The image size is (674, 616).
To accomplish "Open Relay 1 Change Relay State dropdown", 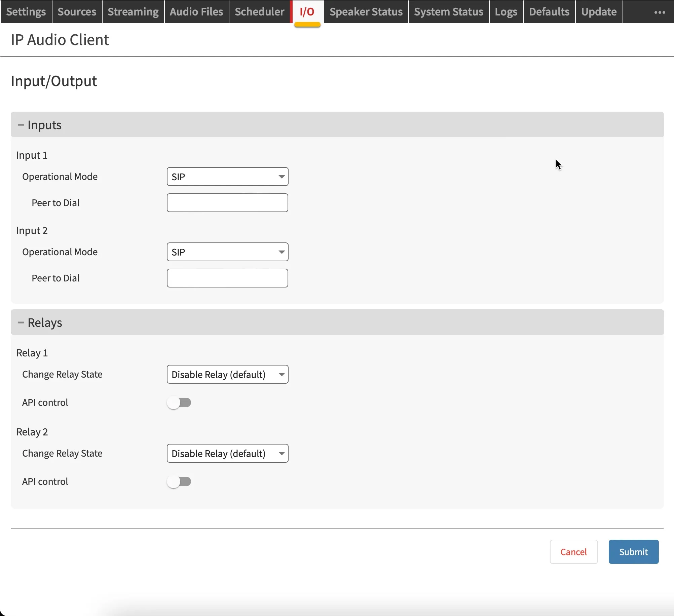I will click(x=227, y=374).
